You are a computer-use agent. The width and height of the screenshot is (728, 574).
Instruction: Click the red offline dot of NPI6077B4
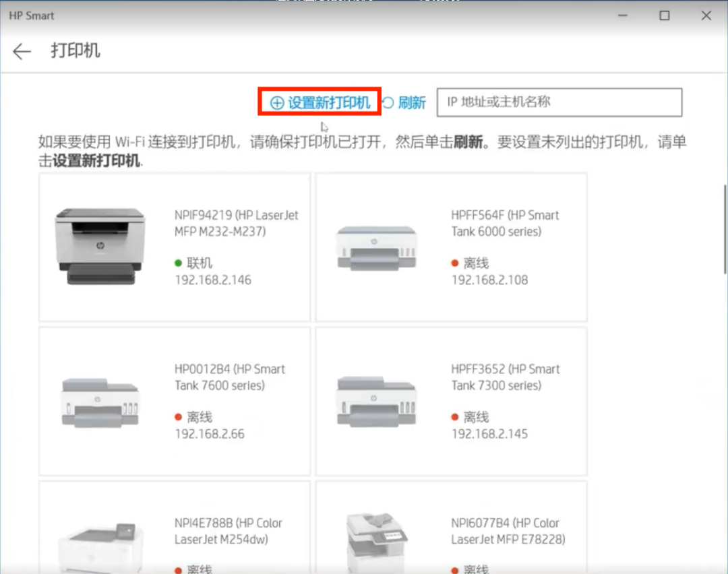tap(456, 568)
